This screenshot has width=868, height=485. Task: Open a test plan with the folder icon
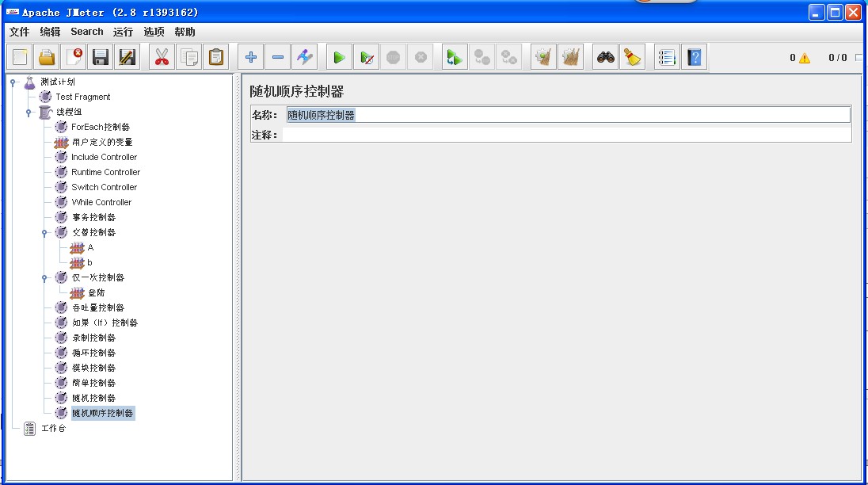[x=47, y=57]
